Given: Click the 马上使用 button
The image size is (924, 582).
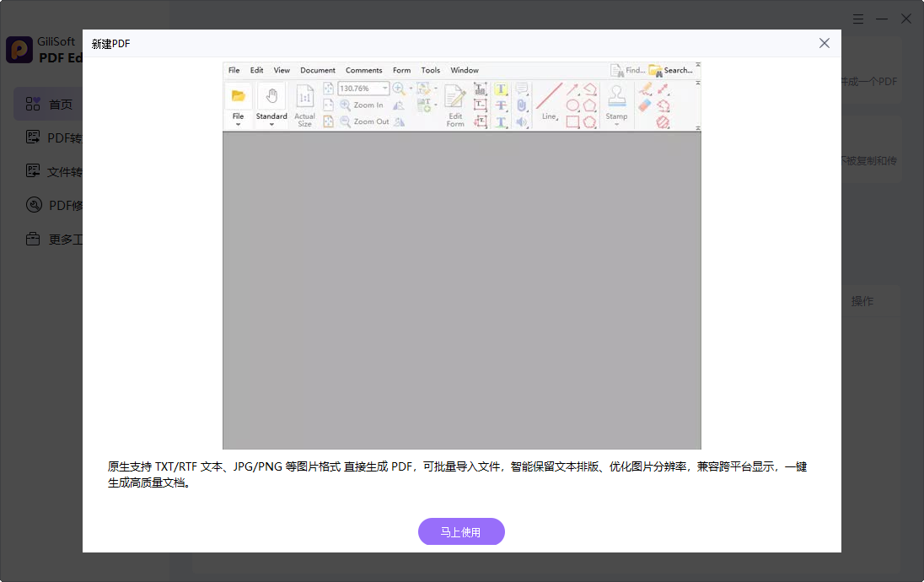Looking at the screenshot, I should [461, 532].
